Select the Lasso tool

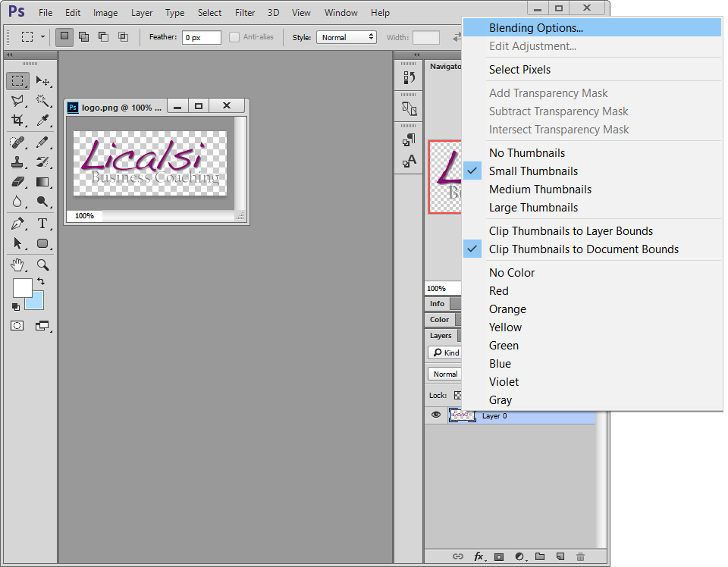17,101
